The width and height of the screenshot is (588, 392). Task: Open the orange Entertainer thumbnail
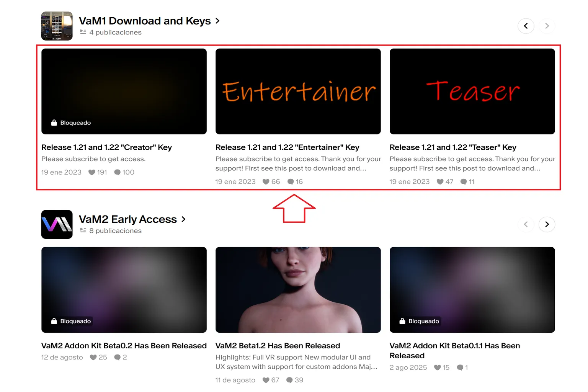298,91
